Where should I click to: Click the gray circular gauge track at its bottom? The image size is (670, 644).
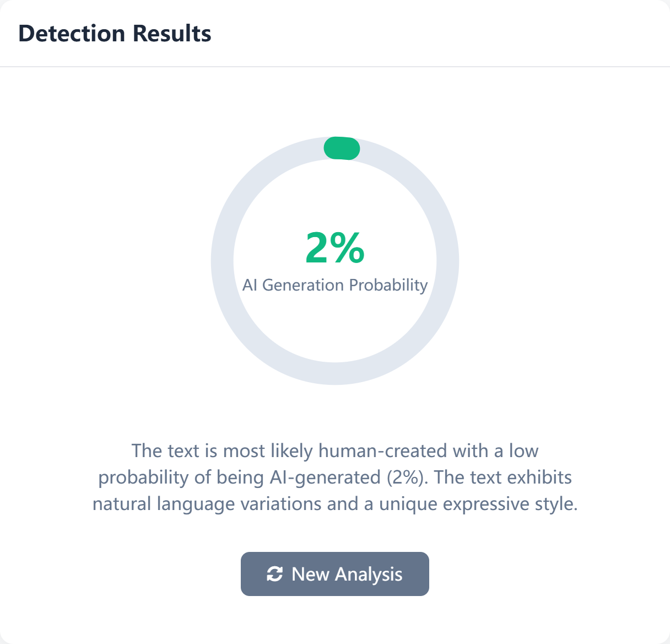(335, 373)
